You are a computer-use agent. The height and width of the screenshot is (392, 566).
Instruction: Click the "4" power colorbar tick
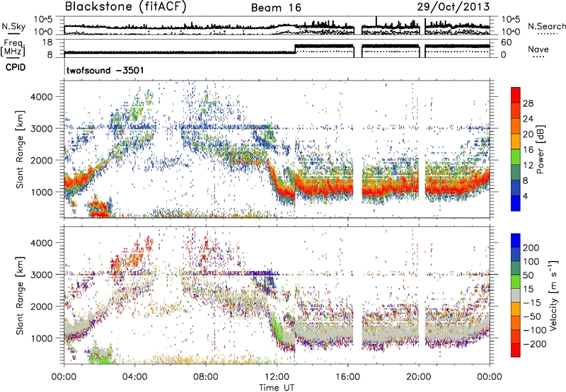pyautogui.click(x=525, y=197)
